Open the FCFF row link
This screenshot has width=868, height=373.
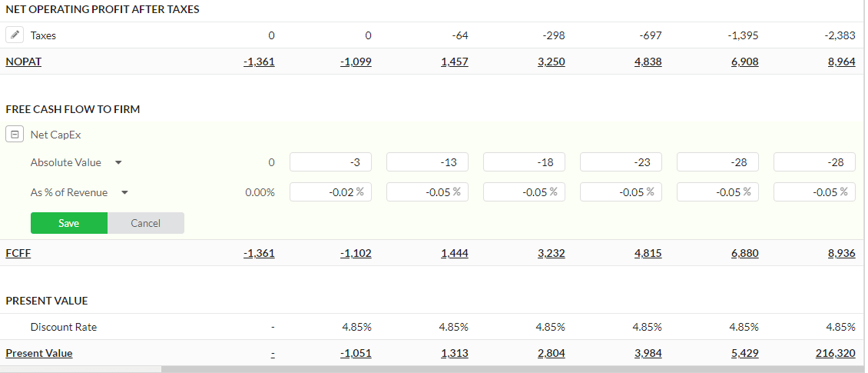pos(18,253)
